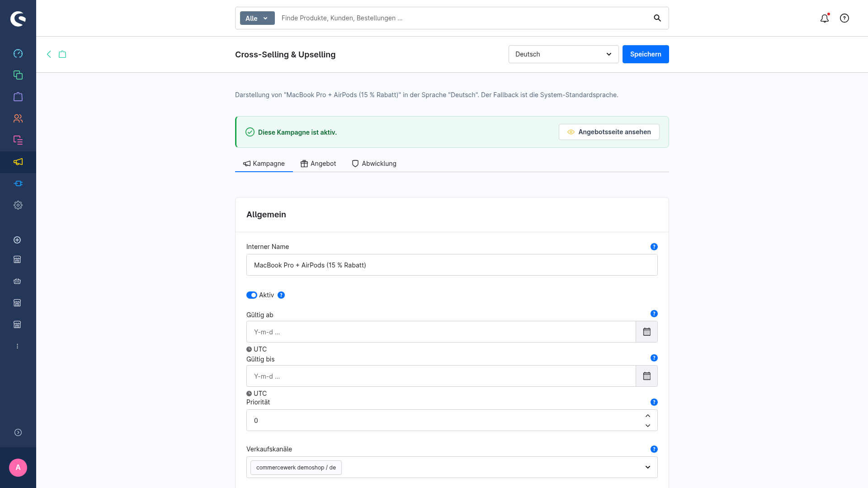
Task: Open the Deutsch language dropdown
Action: coord(563,54)
